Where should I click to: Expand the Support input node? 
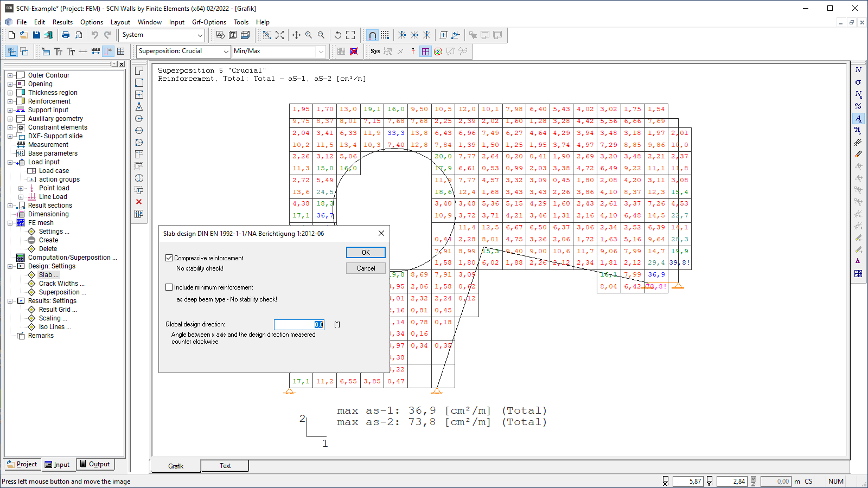coord(10,110)
